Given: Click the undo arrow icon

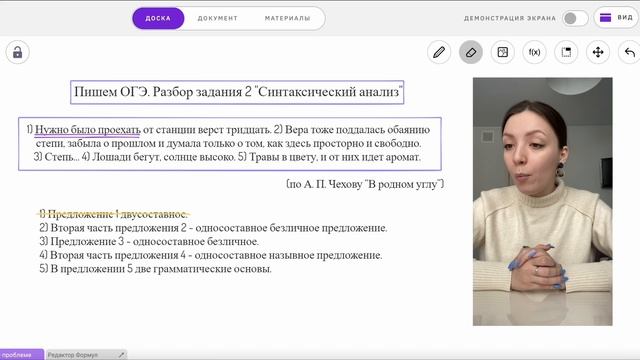Looking at the screenshot, I should (x=630, y=52).
